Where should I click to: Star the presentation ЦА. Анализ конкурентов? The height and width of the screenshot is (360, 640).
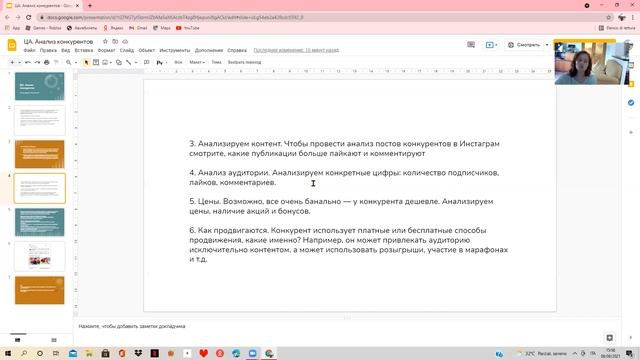pyautogui.click(x=105, y=41)
